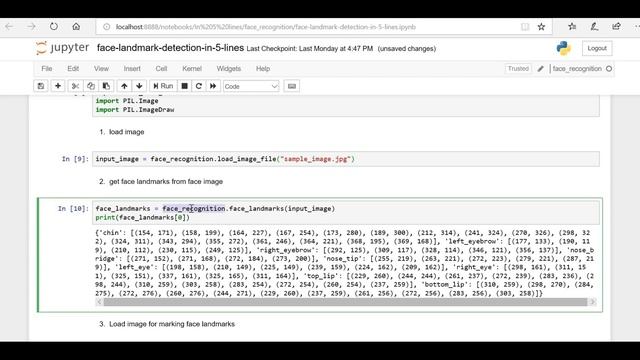The width and height of the screenshot is (640, 360).
Task: Click the Jupyter logo
Action: (x=62, y=48)
